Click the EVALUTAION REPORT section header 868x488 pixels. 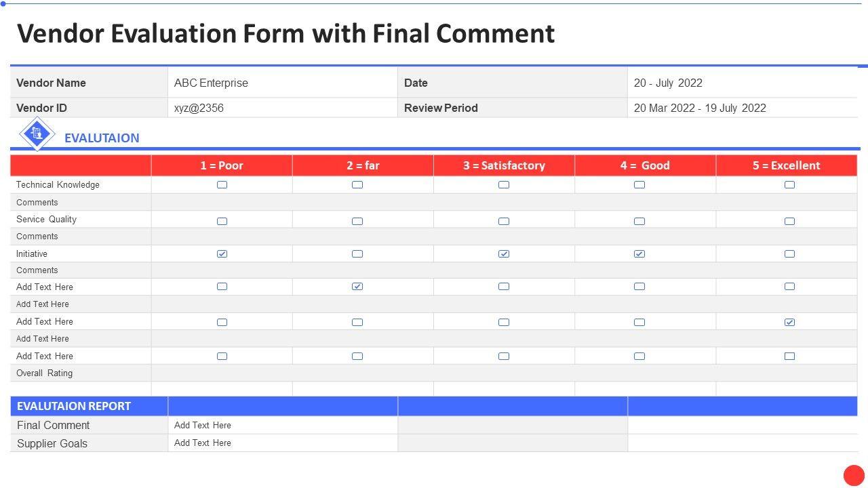pos(74,407)
